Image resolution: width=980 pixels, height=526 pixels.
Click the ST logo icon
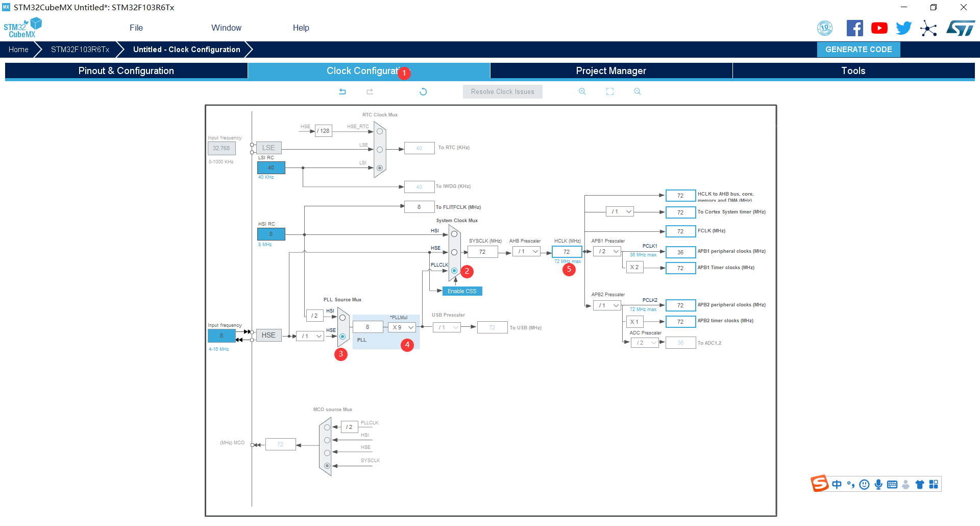[961, 28]
